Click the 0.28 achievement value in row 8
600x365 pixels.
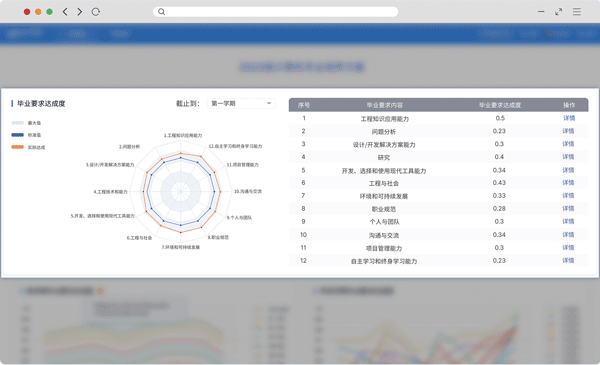[x=499, y=209]
